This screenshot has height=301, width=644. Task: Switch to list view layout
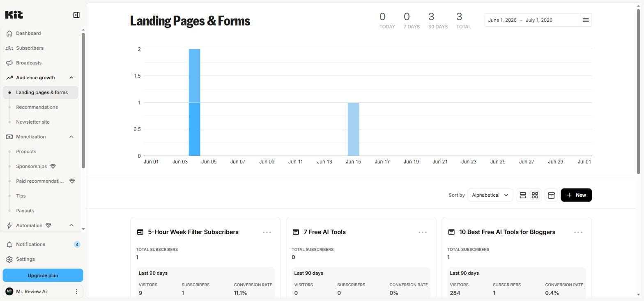(523, 195)
